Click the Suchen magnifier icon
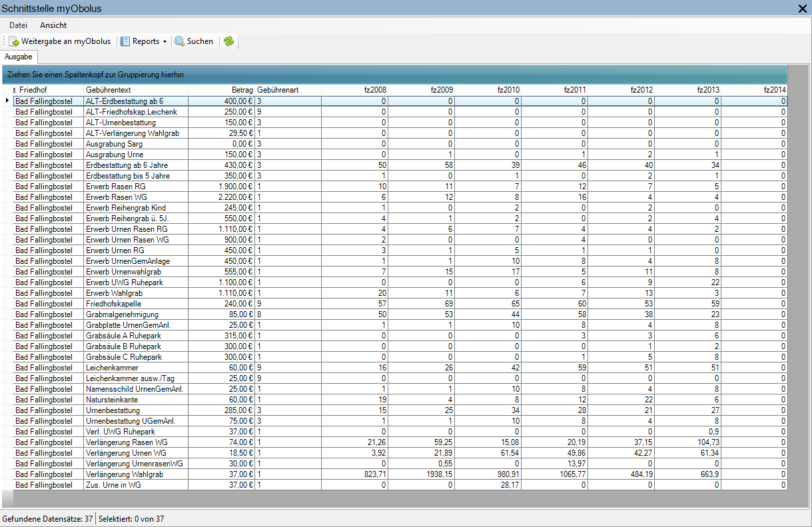 179,41
